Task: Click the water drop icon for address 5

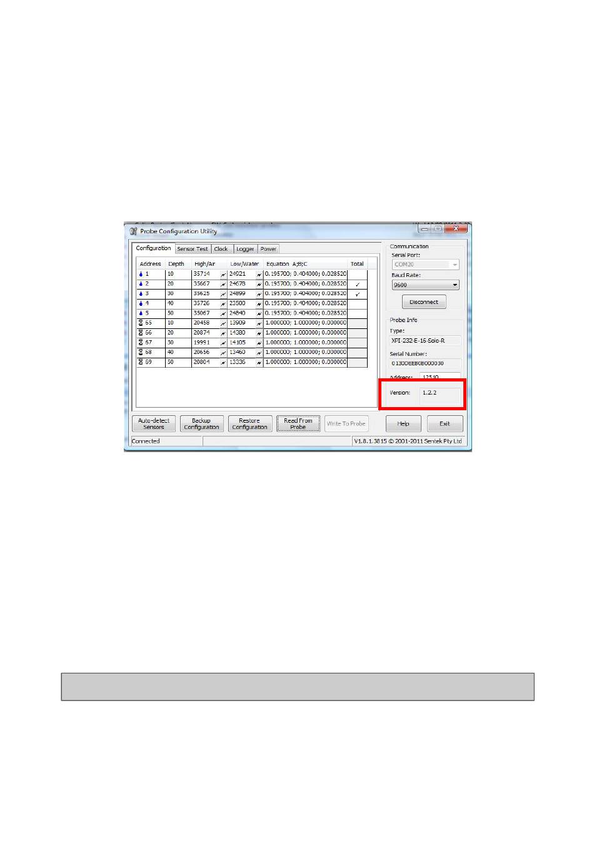Action: 141,313
